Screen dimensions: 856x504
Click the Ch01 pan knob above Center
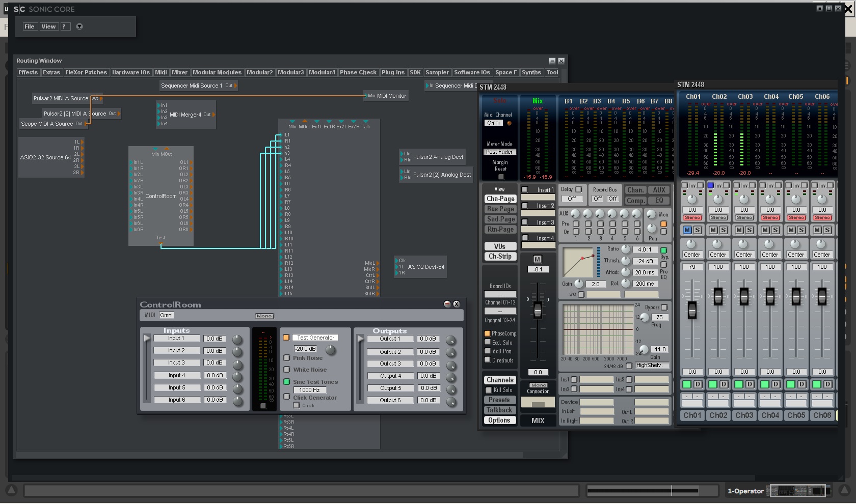click(x=691, y=244)
